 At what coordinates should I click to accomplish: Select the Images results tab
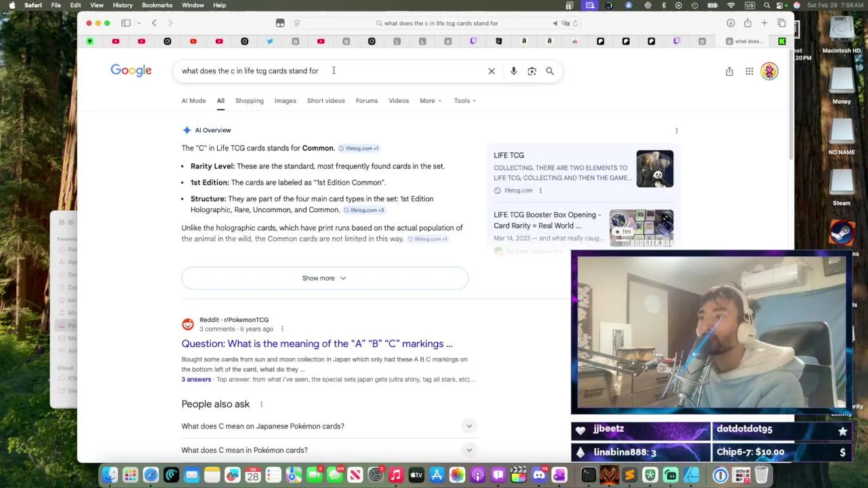[285, 101]
